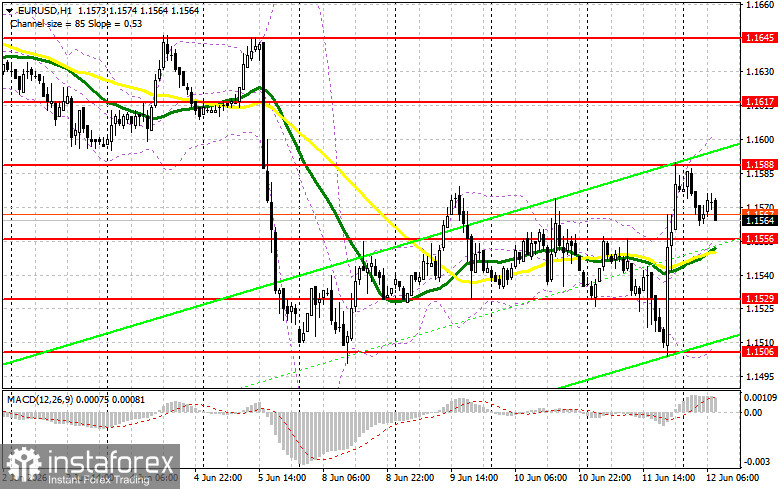781x489 pixels.
Task: Click the 1.1600 price axis tick
Action: 760,140
